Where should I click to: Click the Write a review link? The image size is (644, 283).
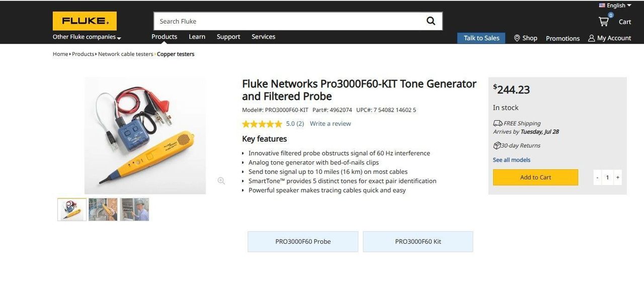[x=331, y=124]
